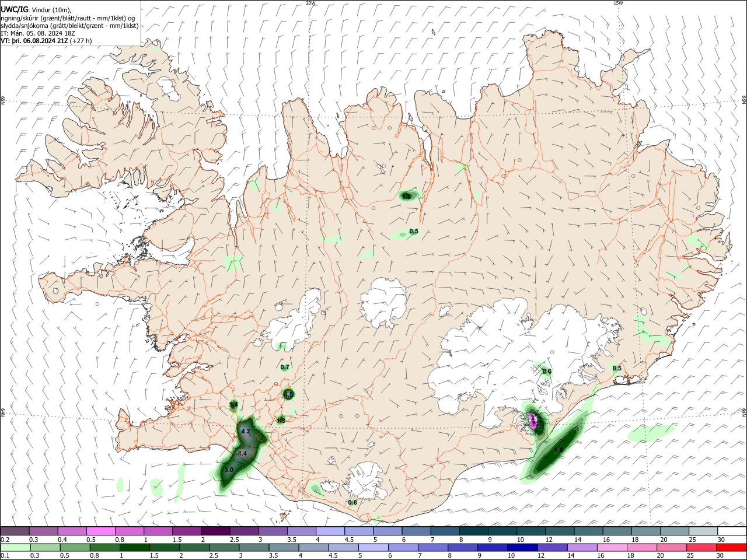Click the '(+27 h)' forecast offset text
The height and width of the screenshot is (560, 747).
pos(81,41)
